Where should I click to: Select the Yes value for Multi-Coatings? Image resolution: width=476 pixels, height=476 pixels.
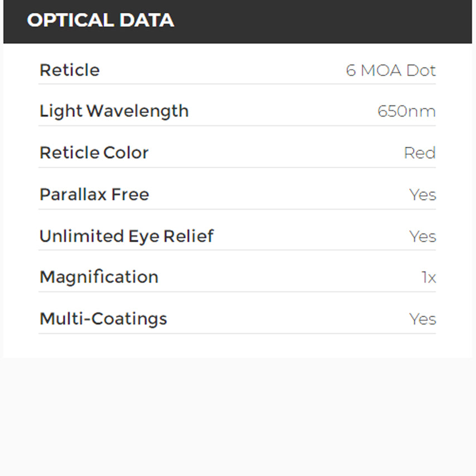tap(422, 319)
